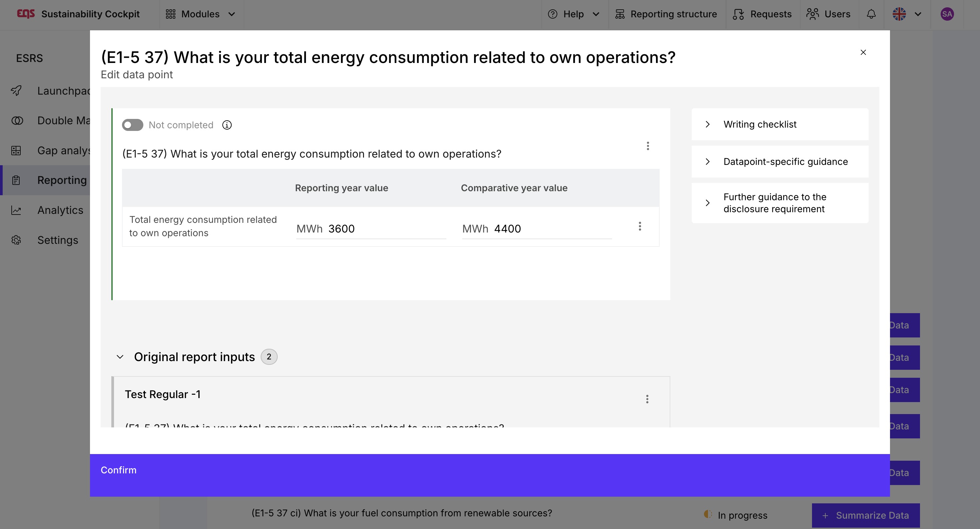Click the notification bell icon
980x529 pixels.
(871, 14)
